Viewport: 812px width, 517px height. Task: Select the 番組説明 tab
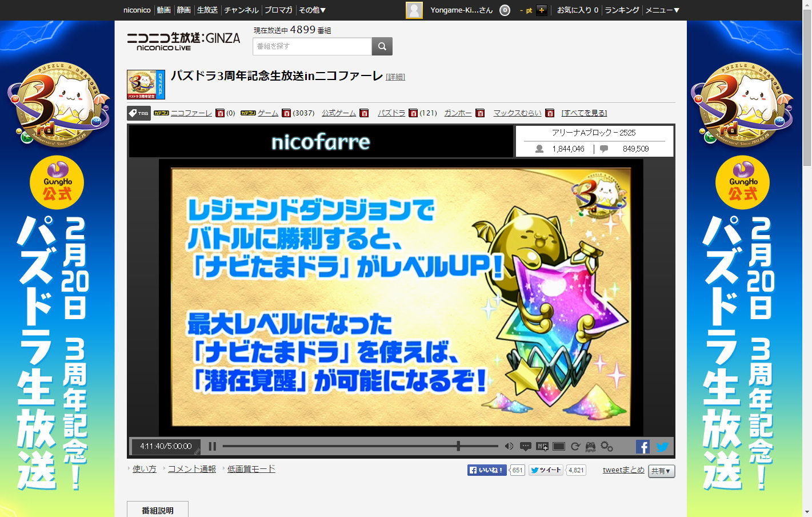[158, 510]
